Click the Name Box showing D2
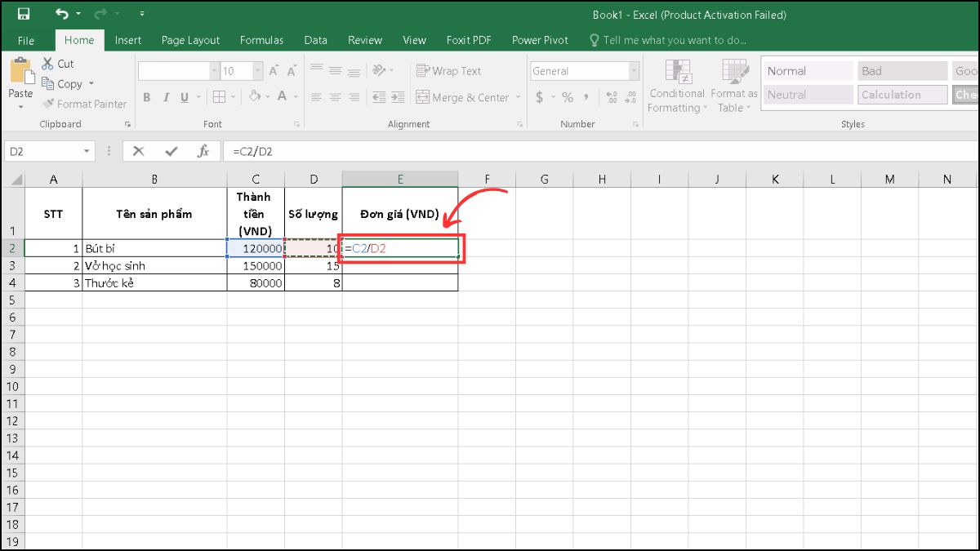 tap(45, 150)
